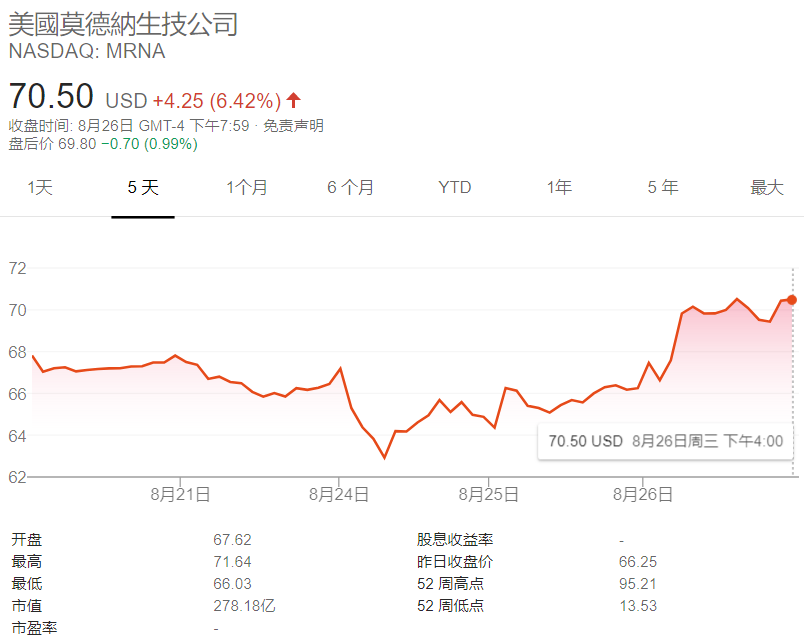Viewport: 804px width, 639px height.
Task: Click the 最低 value 66.03
Action: tap(232, 584)
